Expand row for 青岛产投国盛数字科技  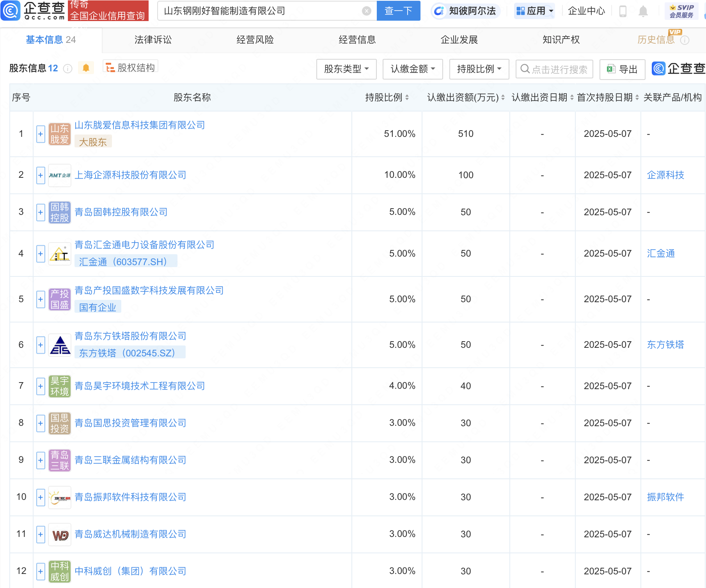[41, 299]
